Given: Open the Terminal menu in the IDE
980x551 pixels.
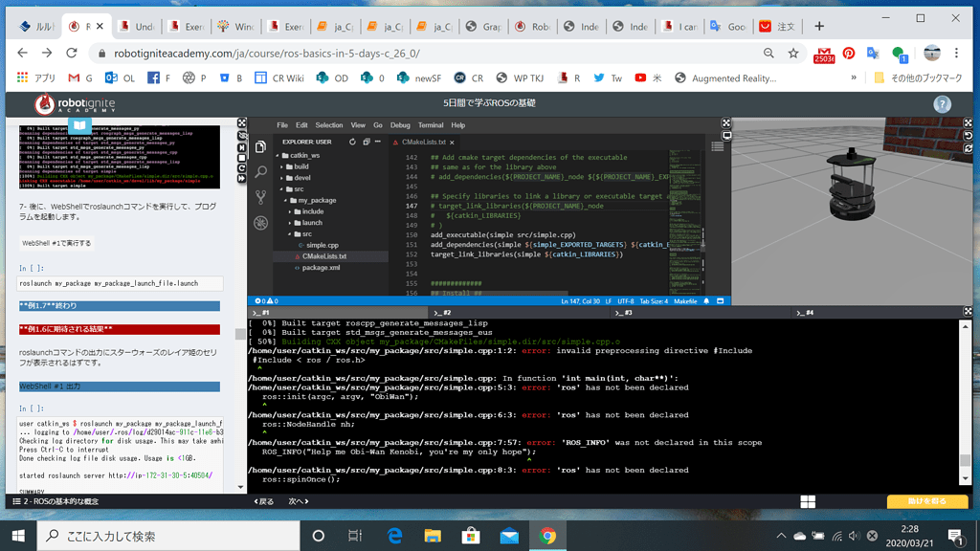Looking at the screenshot, I should tap(433, 124).
